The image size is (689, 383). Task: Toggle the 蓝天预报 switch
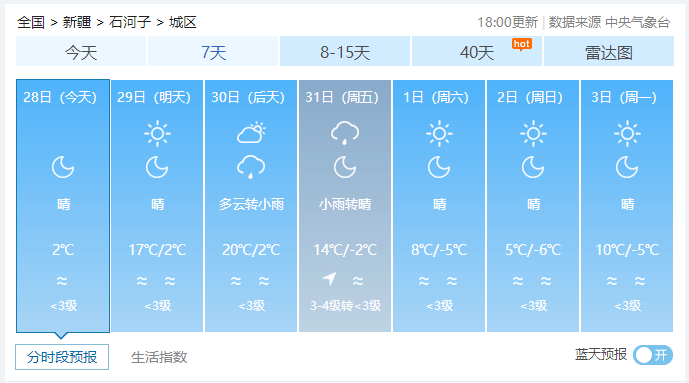[x=653, y=355]
